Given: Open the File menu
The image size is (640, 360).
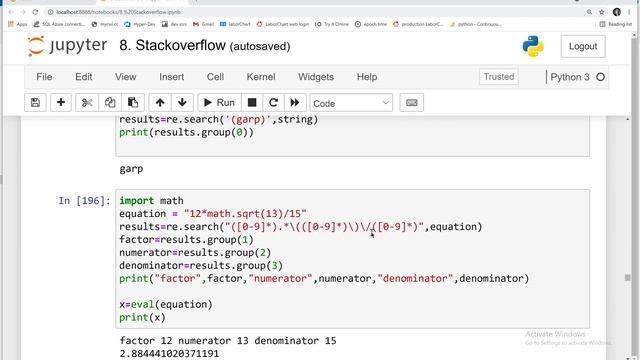Looking at the screenshot, I should [x=44, y=77].
